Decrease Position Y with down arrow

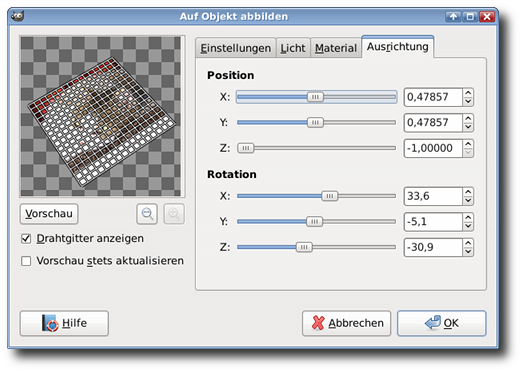click(x=468, y=127)
